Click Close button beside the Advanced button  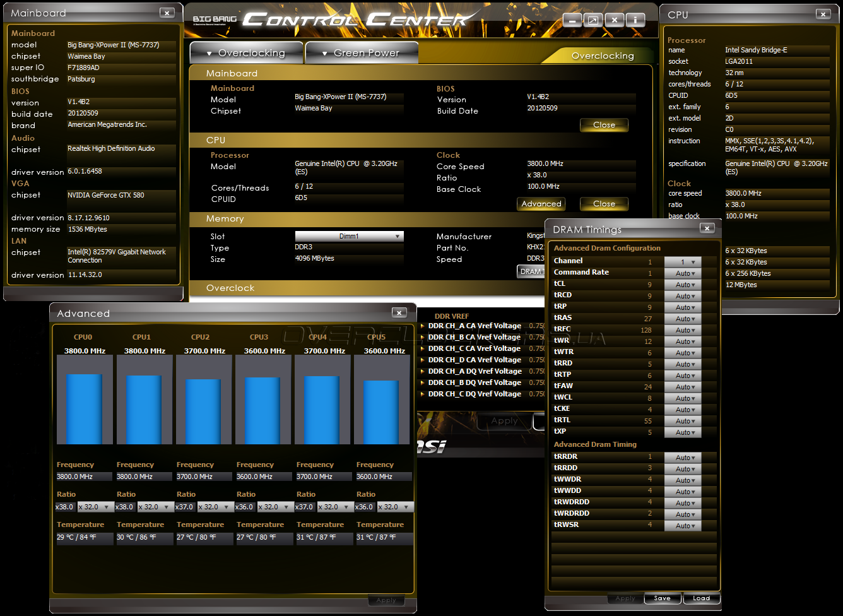[x=604, y=204]
